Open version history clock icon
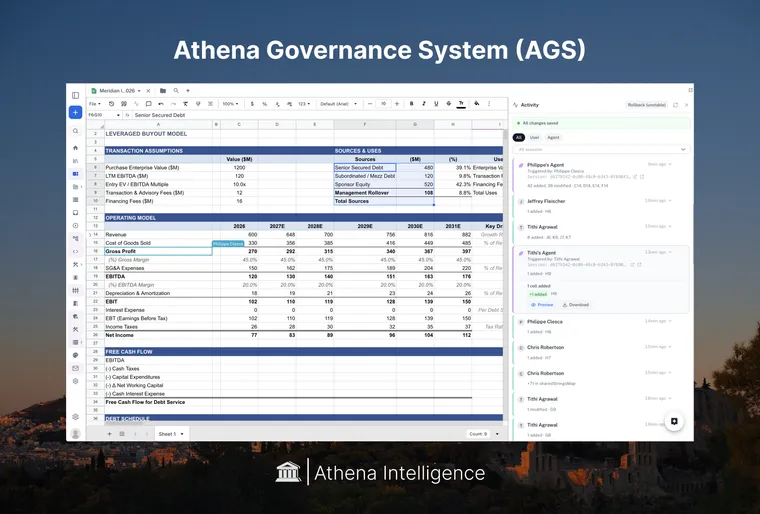Image resolution: width=760 pixels, height=514 pixels. pyautogui.click(x=111, y=104)
